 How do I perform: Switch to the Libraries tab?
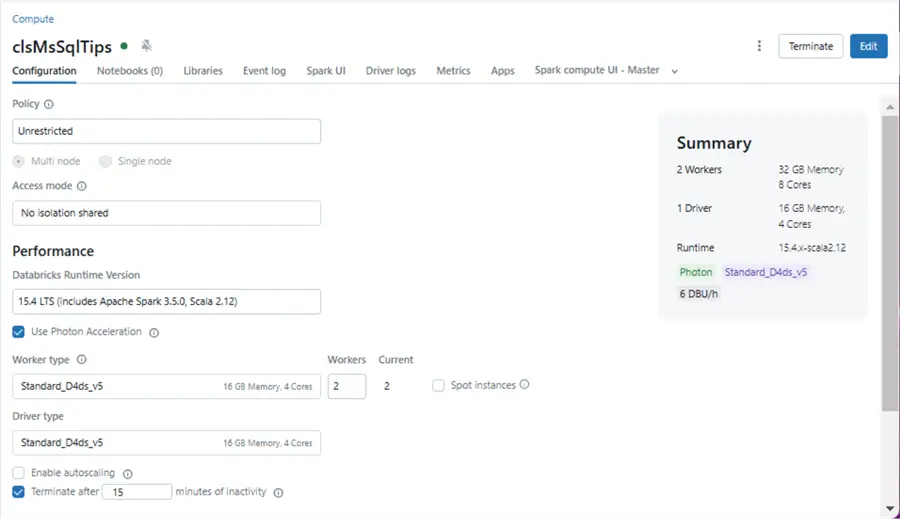203,71
